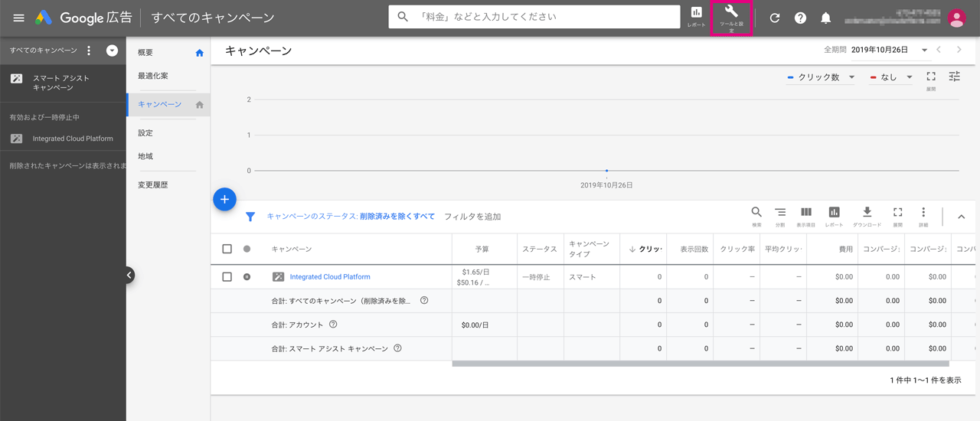Check the Integrated Cloud Platform row checkbox
Viewport: 980px width, 421px height.
(227, 277)
